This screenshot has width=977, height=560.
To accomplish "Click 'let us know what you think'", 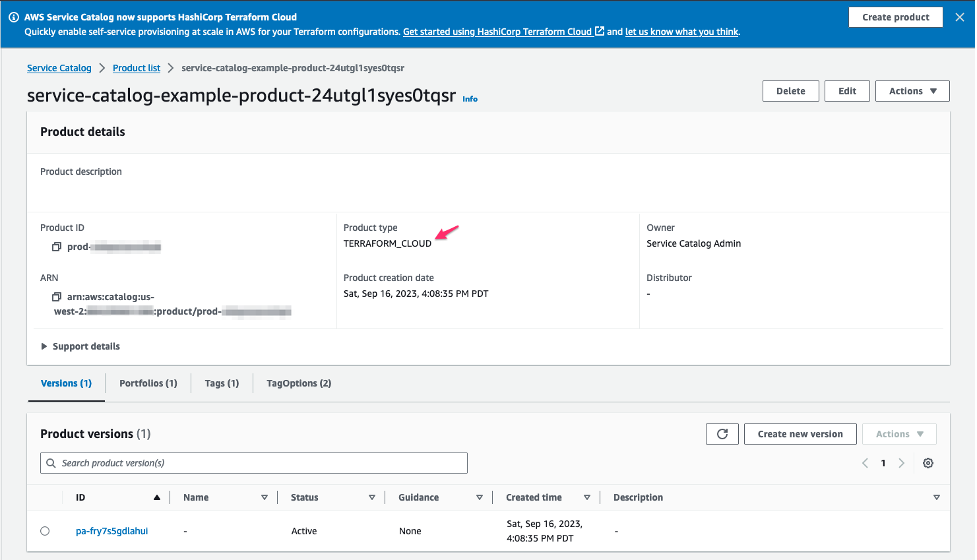I will (x=682, y=32).
